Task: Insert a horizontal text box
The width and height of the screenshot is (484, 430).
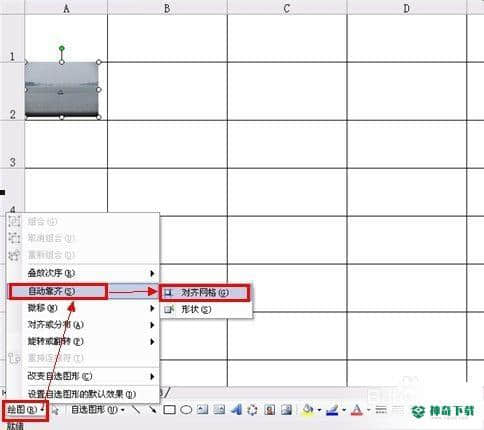Action: tap(202, 410)
